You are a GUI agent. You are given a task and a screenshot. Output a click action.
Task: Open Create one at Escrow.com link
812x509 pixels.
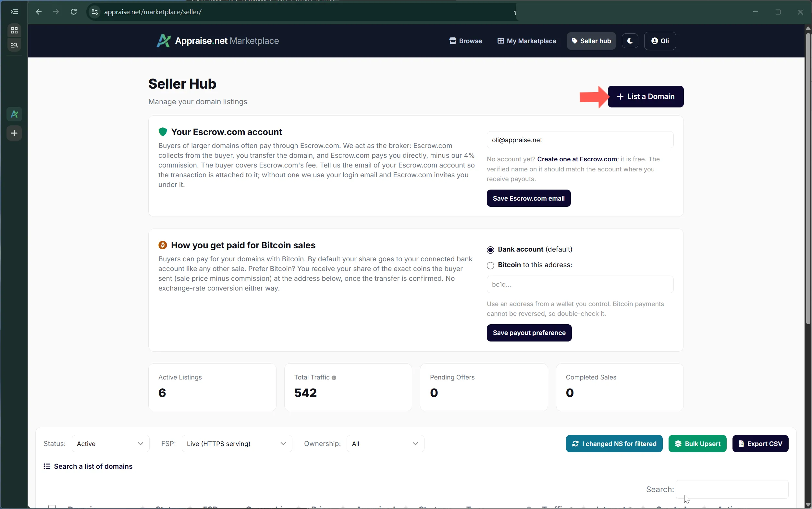pos(577,159)
